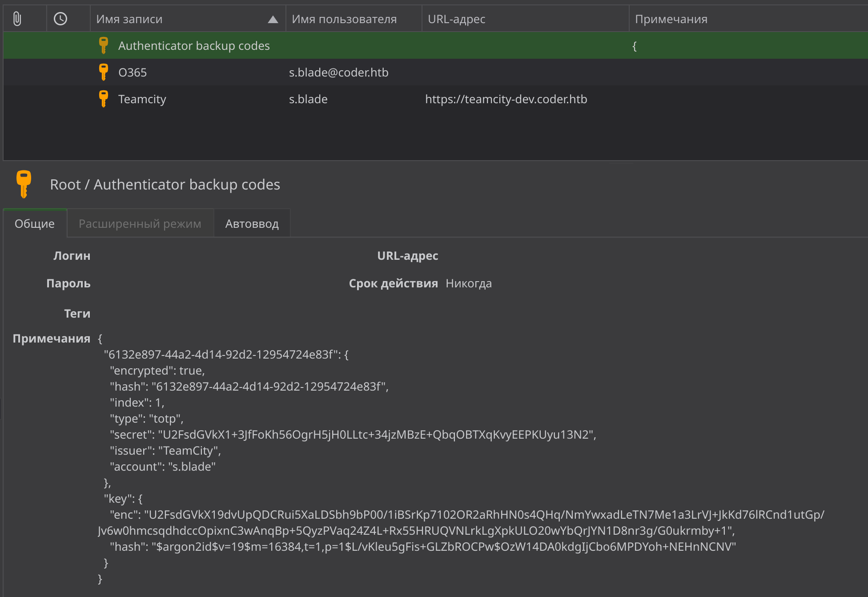Select the Teamcity entry row
This screenshot has width=868, height=597.
436,99
